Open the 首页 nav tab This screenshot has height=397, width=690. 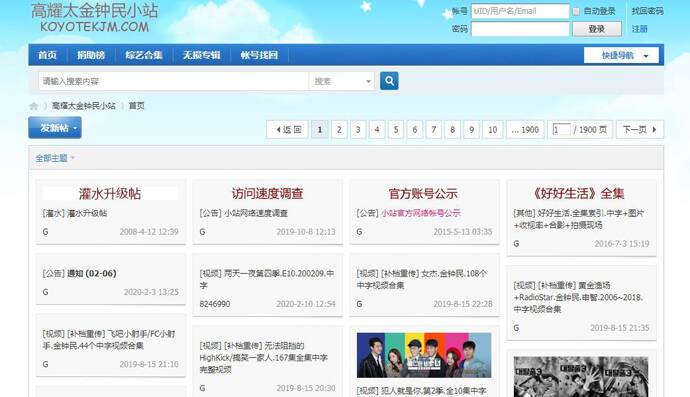[x=48, y=55]
